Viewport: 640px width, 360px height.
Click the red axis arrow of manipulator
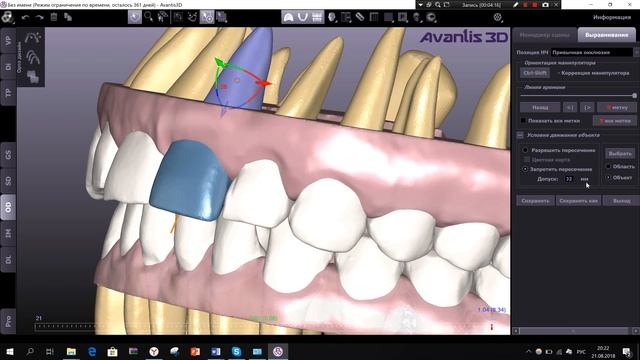[x=264, y=83]
